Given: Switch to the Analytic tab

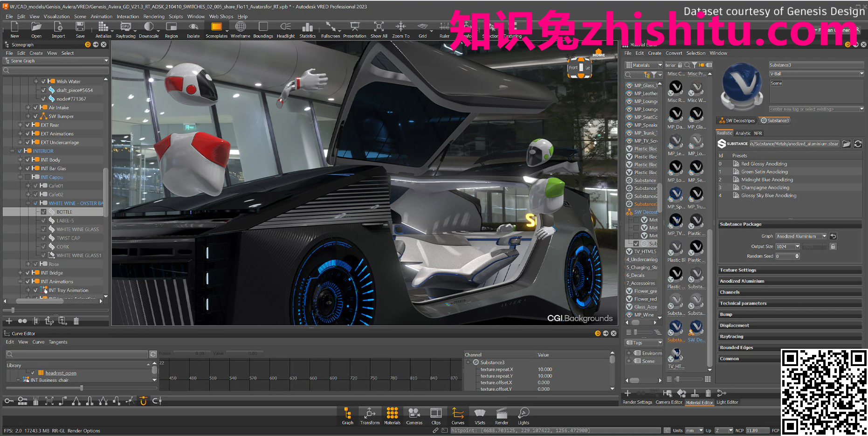Looking at the screenshot, I should click(x=743, y=133).
